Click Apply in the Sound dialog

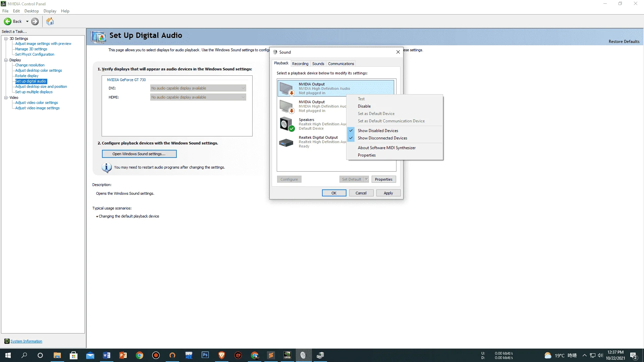point(388,193)
